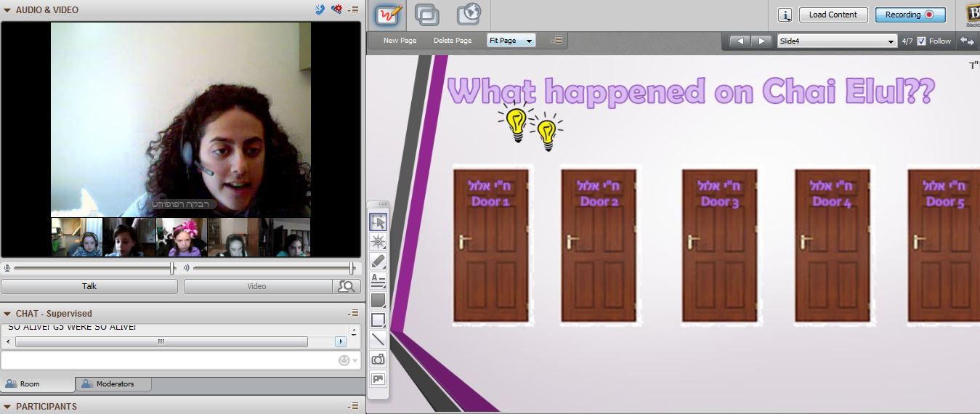
Task: Click the "What happened on Chai Elul??" title
Action: coord(691,92)
